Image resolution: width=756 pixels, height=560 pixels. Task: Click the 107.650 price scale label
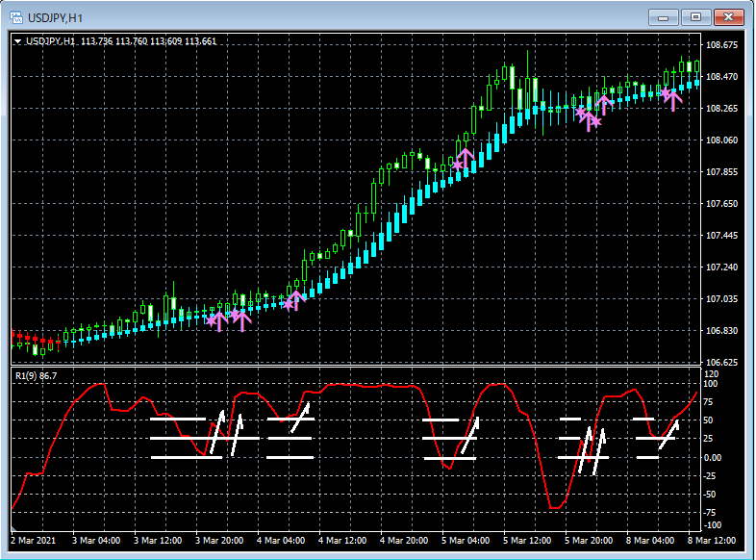point(721,204)
